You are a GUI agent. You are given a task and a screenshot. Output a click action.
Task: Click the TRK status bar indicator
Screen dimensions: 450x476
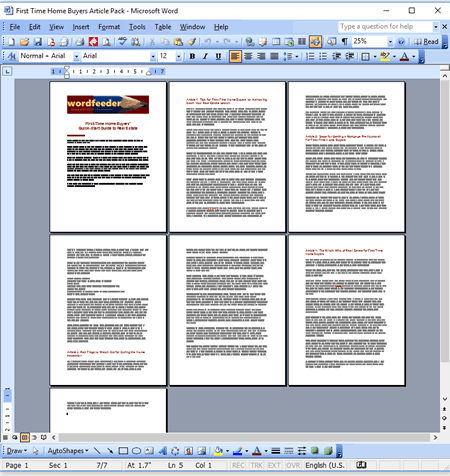pyautogui.click(x=256, y=465)
